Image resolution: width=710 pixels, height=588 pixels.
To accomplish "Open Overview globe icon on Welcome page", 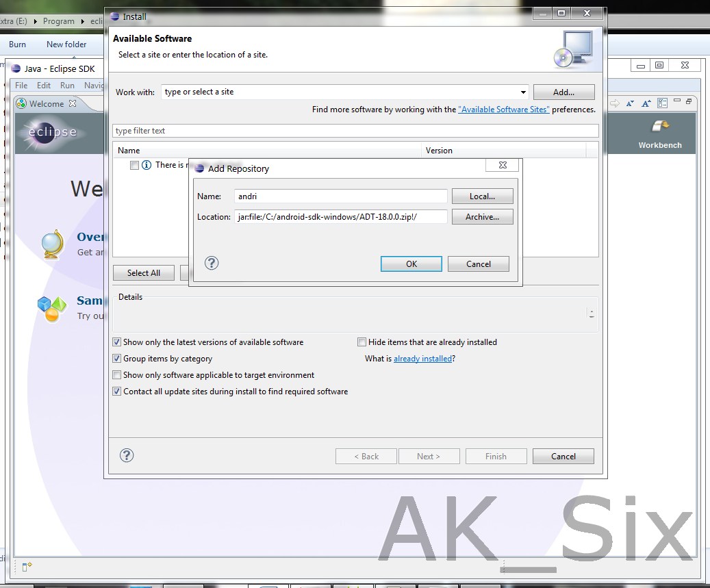I will (x=53, y=244).
